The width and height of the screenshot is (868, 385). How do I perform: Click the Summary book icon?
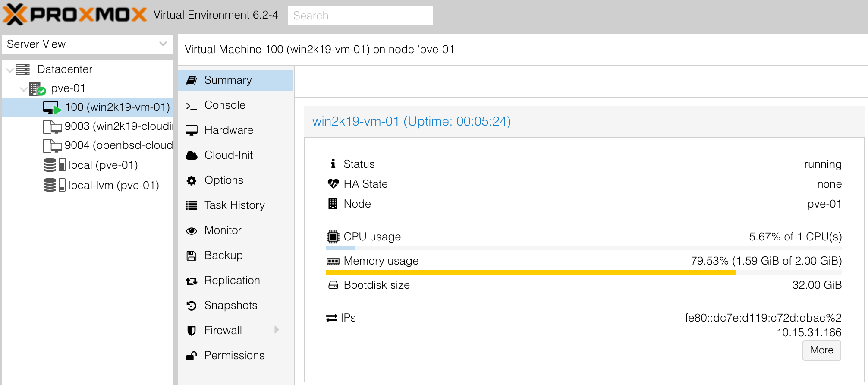click(x=192, y=80)
